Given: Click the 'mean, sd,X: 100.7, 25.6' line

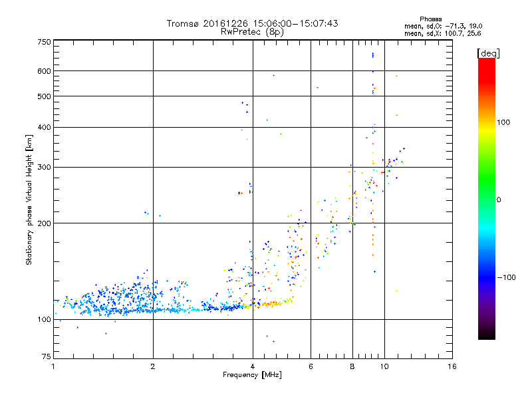Looking at the screenshot, I should pos(442,33).
